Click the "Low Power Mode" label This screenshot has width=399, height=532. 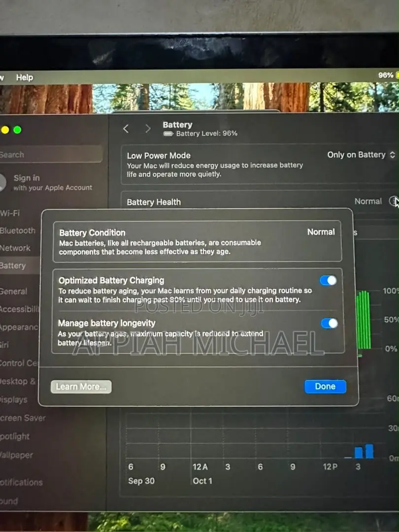[x=159, y=156]
